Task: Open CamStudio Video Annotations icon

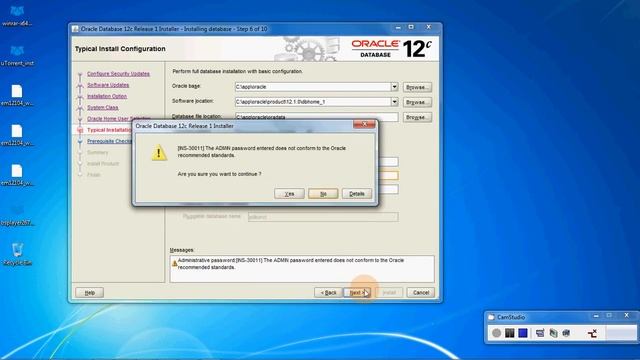Action: click(566, 333)
